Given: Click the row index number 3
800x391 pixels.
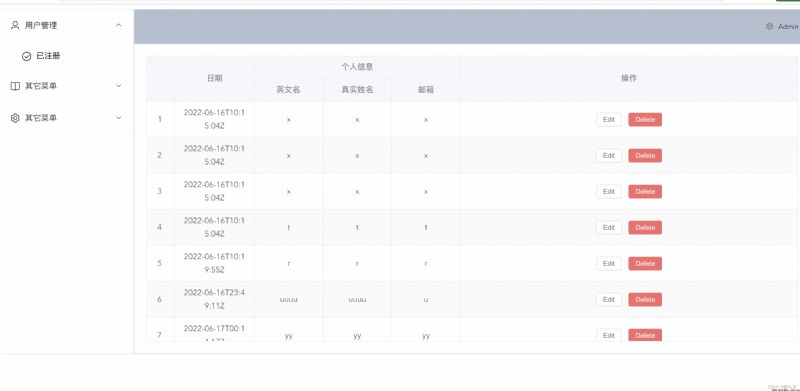Looking at the screenshot, I should pos(160,191).
